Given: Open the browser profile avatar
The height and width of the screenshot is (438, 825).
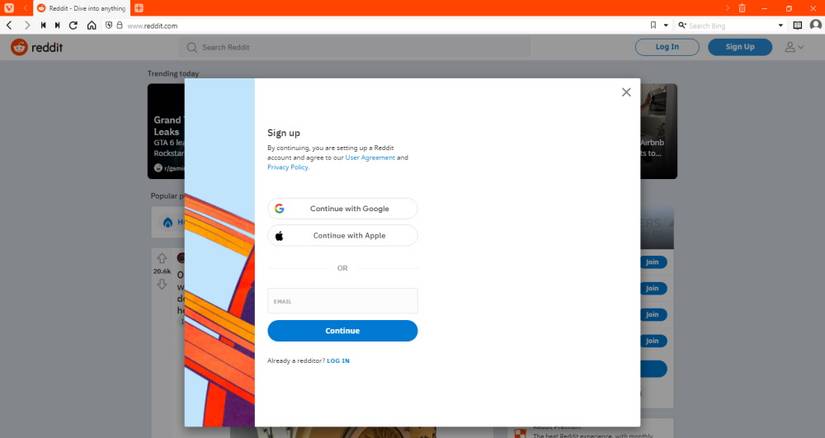Looking at the screenshot, I should (816, 25).
